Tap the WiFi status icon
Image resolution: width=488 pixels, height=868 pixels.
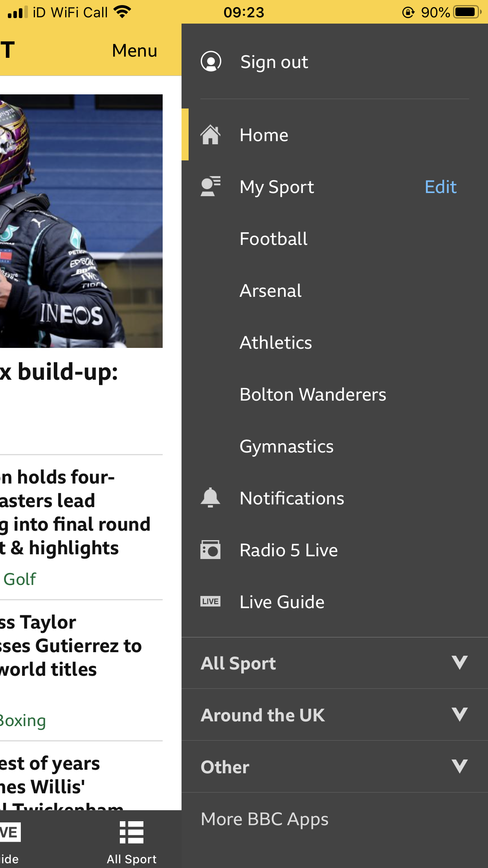pos(122,12)
